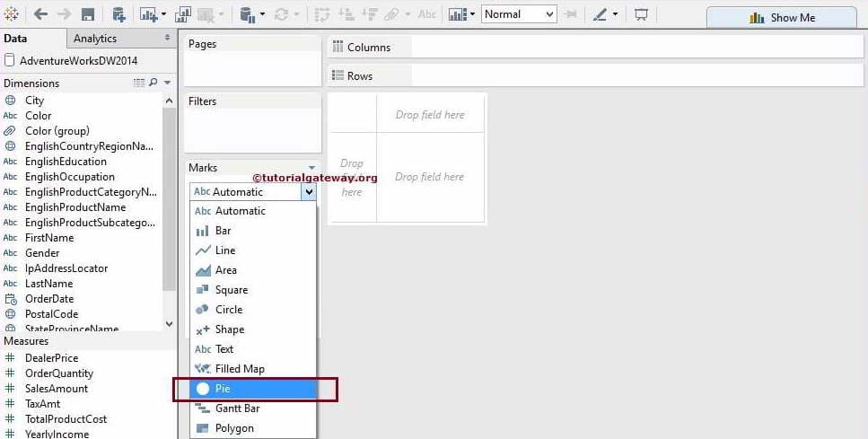Open the Marks card menu arrow
This screenshot has height=439, width=868.
point(311,168)
